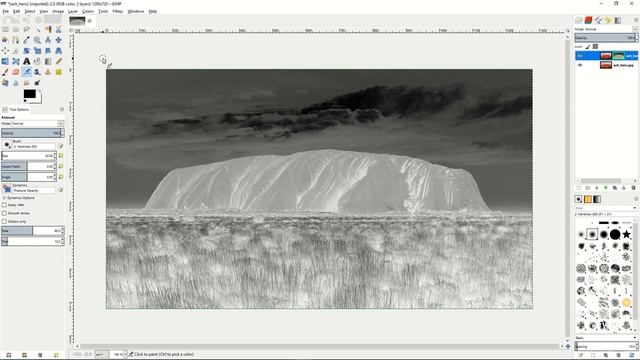Select the Flip tool

coord(5,61)
